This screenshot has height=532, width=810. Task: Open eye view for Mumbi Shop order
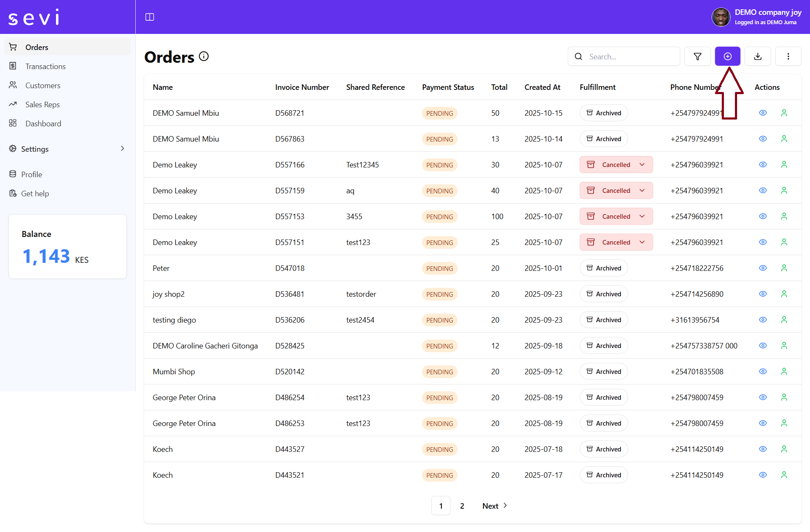pos(763,371)
